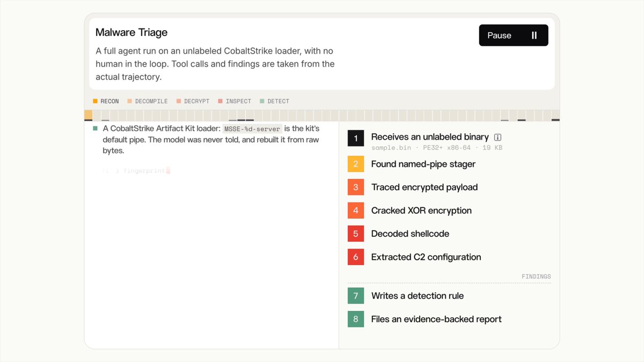Select the DETECT phase legend

click(274, 101)
